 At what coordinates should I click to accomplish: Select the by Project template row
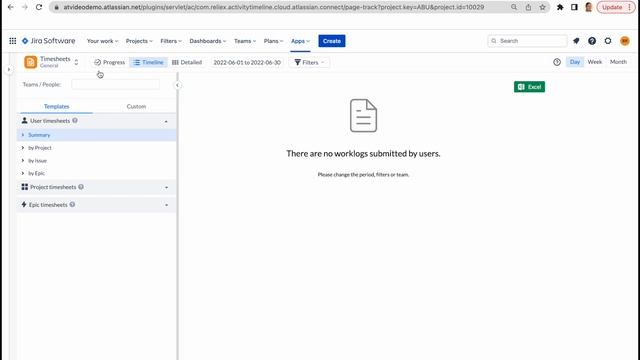pyautogui.click(x=97, y=148)
